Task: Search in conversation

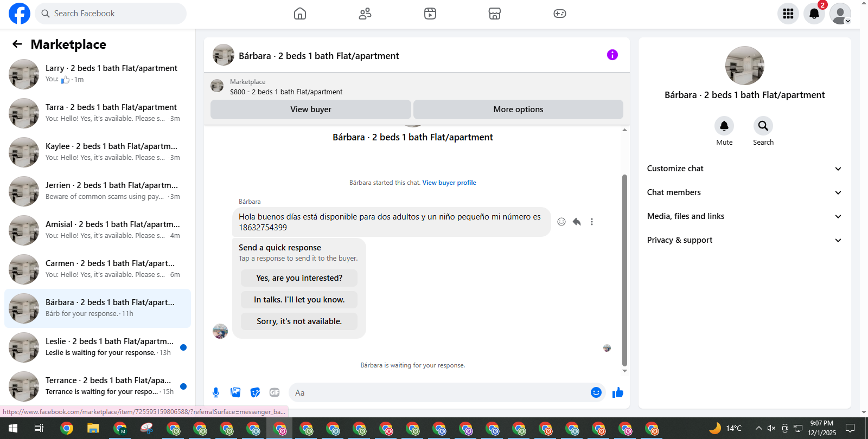Action: (763, 126)
